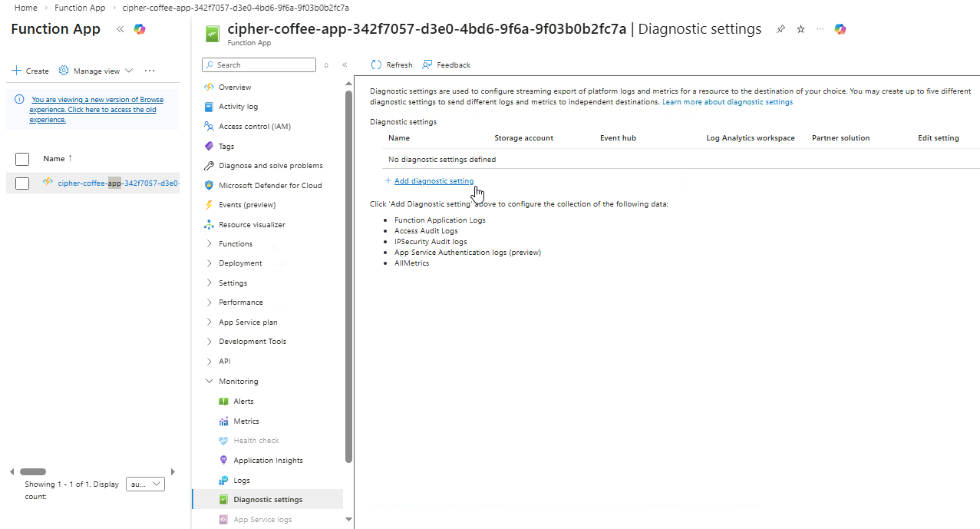Check the cipher-coffee-app row checkbox

click(22, 183)
